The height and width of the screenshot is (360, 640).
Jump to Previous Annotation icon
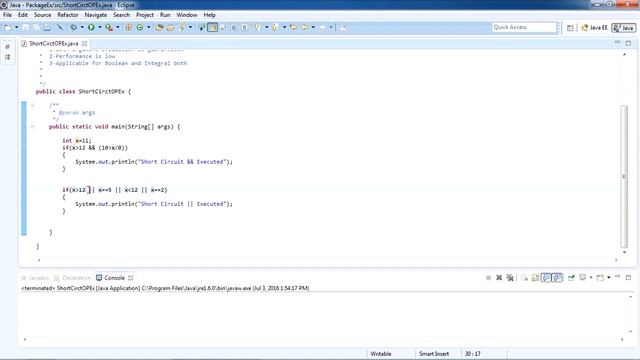tap(275, 27)
